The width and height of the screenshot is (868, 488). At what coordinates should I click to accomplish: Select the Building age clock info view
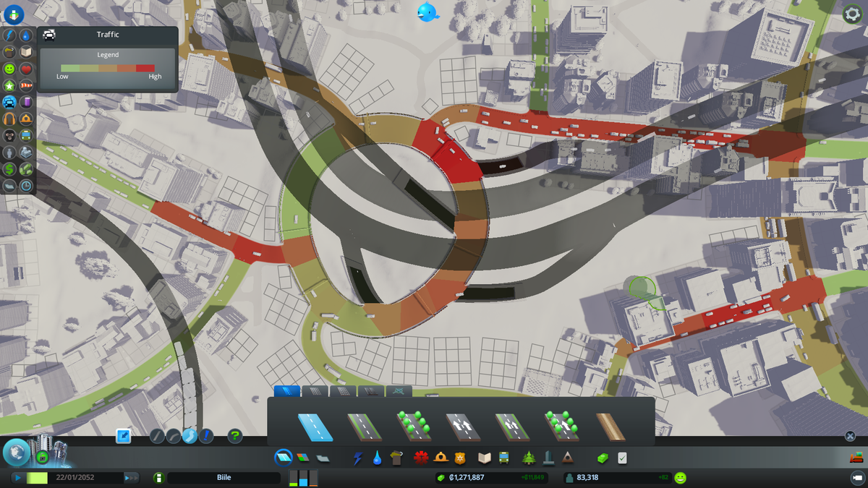(x=26, y=185)
